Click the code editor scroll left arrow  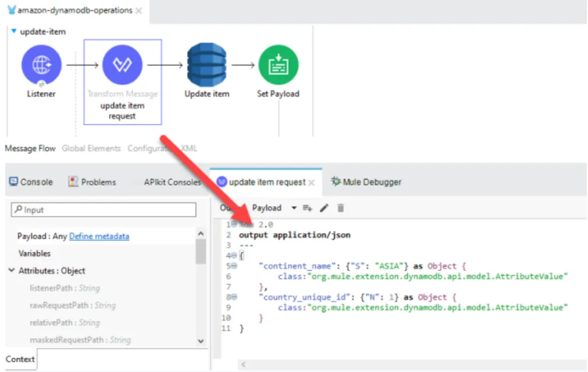tap(243, 364)
